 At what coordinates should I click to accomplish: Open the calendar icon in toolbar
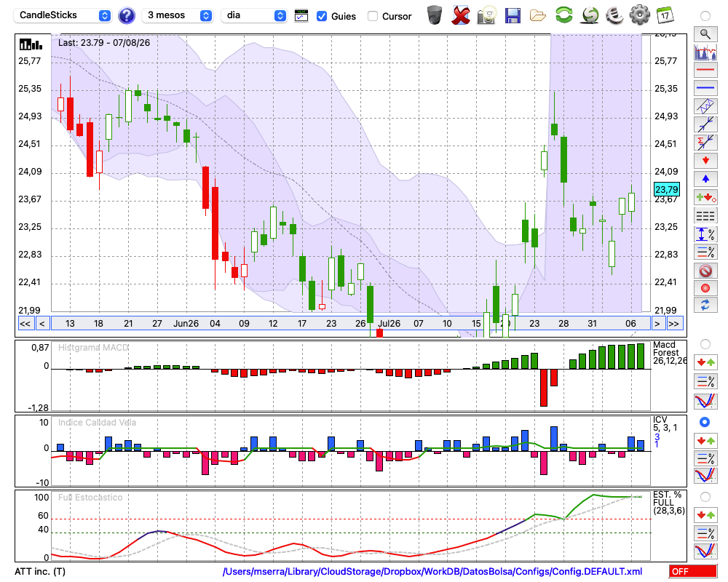coord(665,15)
